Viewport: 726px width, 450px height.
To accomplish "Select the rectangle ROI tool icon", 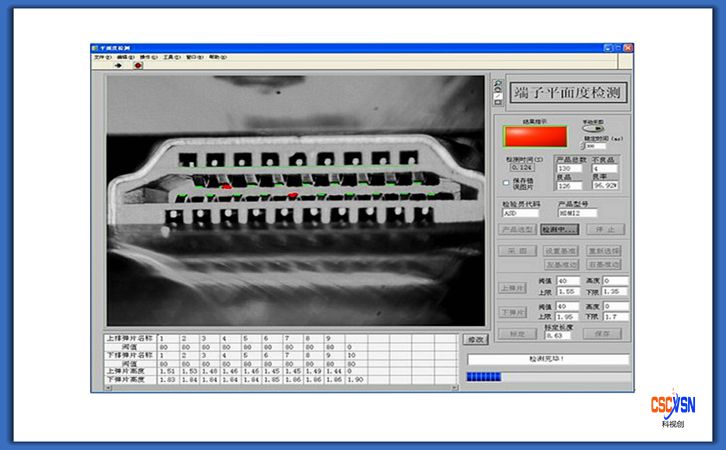I will (x=498, y=101).
